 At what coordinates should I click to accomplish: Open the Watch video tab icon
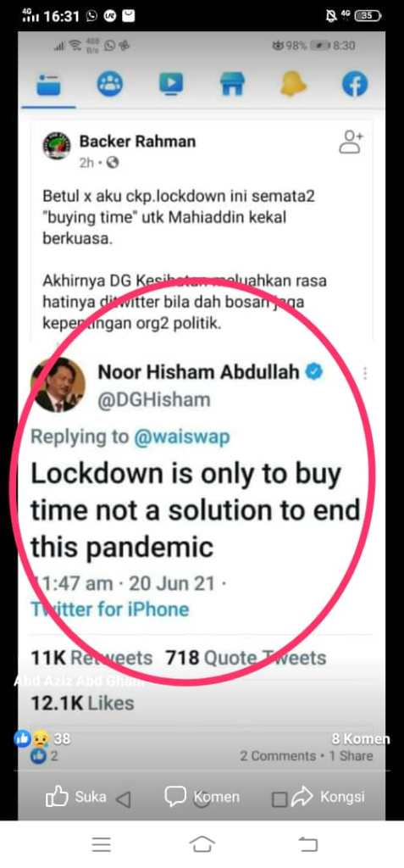tap(171, 84)
